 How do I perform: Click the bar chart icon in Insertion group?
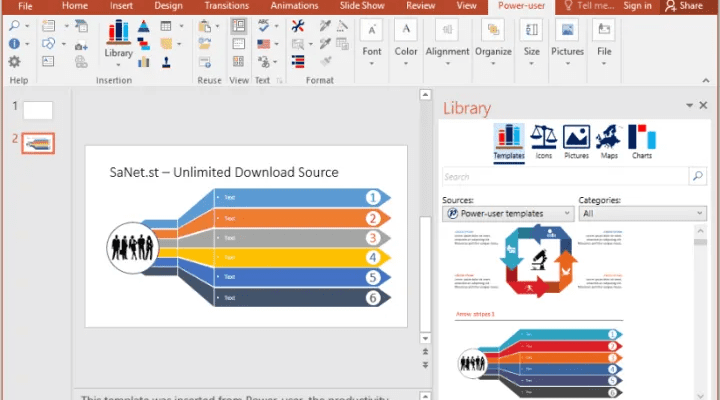click(x=144, y=62)
